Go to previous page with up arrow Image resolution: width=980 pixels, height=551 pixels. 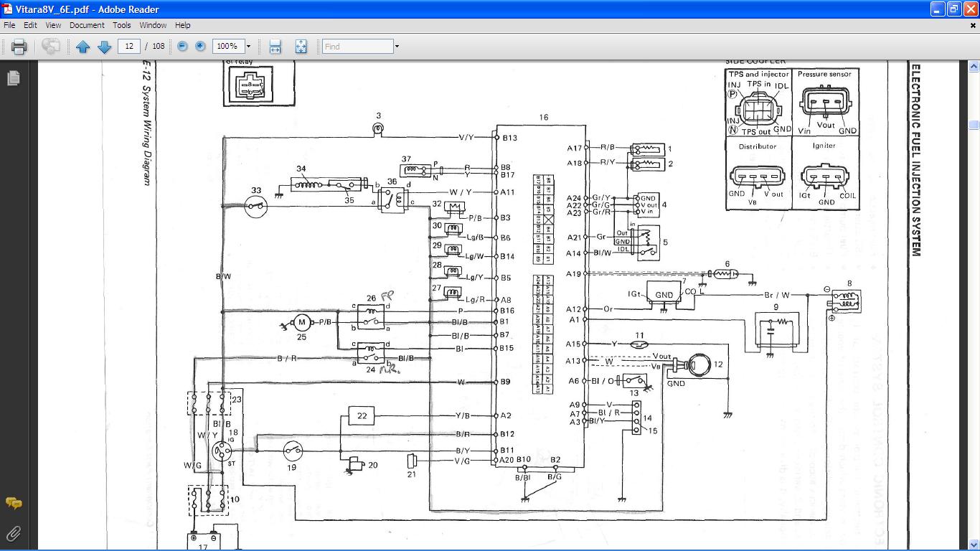83,47
